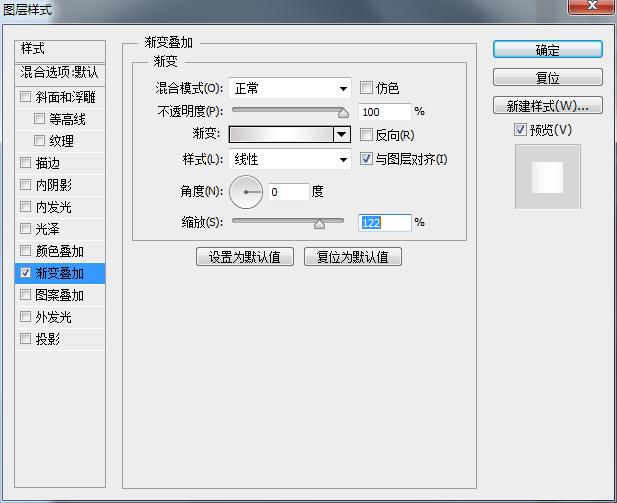Uncheck the 渐变叠加 checkbox

pos(25,273)
